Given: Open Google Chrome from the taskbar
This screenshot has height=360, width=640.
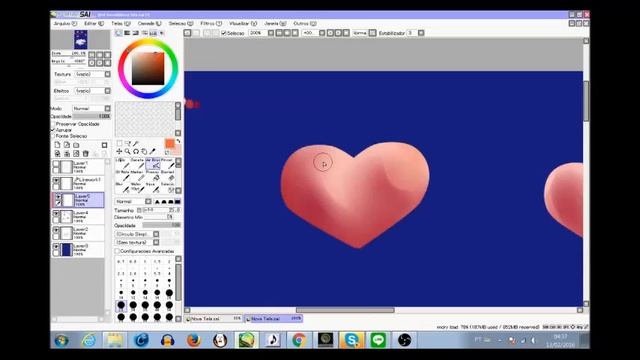Looking at the screenshot, I should [x=299, y=340].
